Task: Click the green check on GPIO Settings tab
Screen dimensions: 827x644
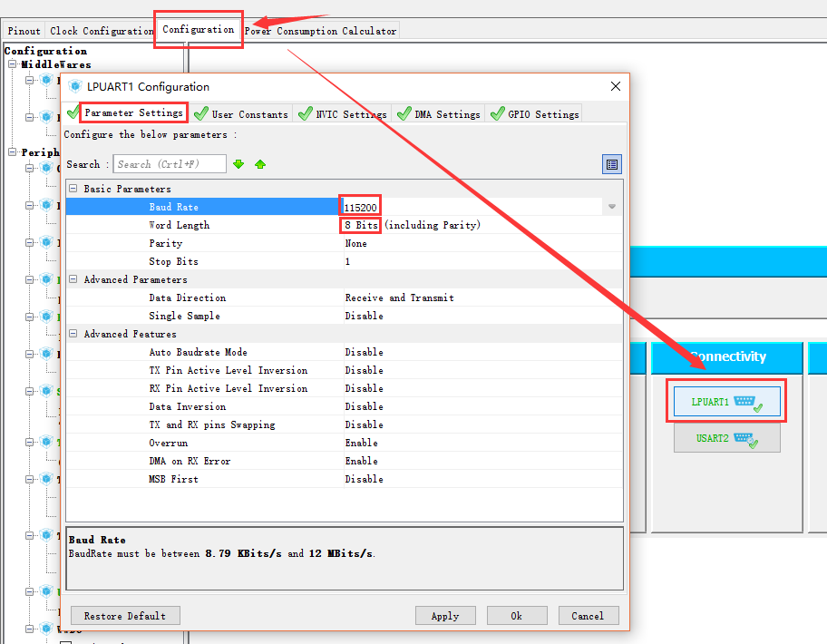Action: 498,114
